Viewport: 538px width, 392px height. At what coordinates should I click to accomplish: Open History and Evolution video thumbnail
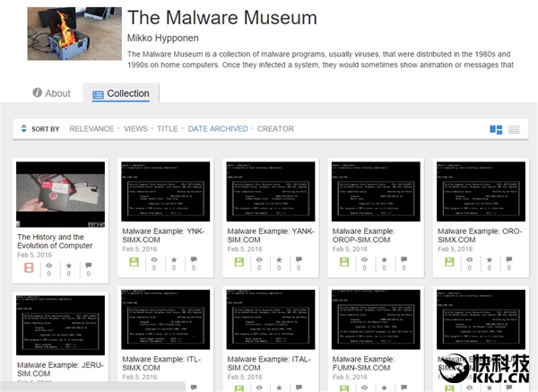click(x=60, y=195)
